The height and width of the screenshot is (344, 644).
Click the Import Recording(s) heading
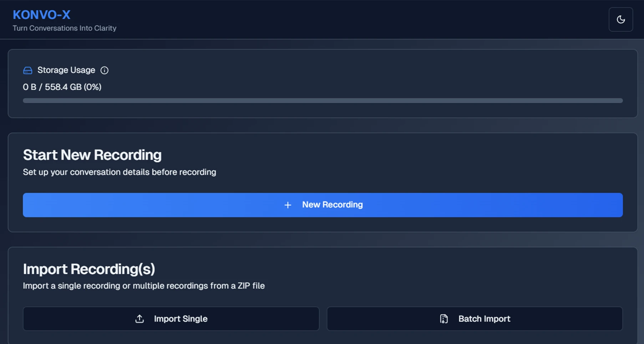89,269
